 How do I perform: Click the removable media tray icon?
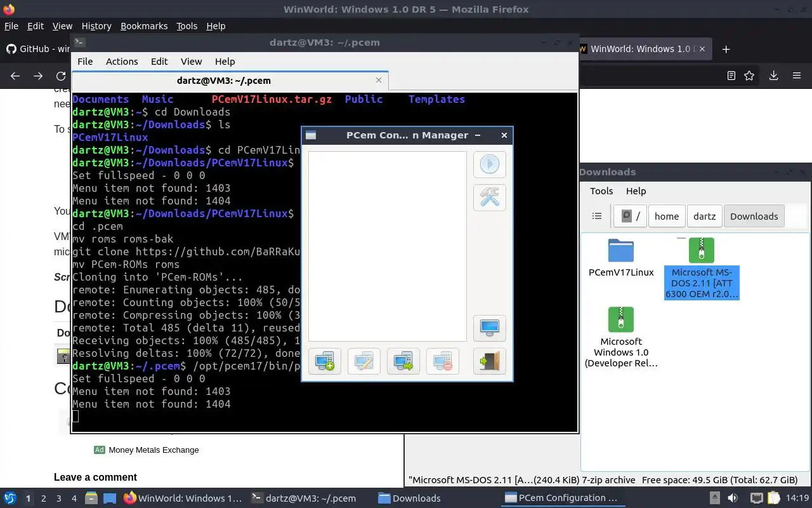click(x=715, y=498)
